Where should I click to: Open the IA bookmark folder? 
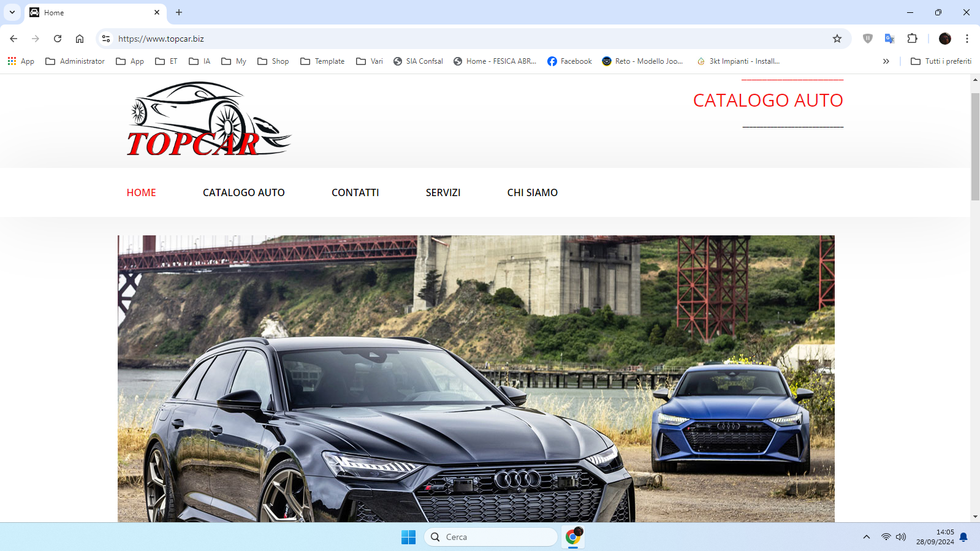(x=199, y=61)
